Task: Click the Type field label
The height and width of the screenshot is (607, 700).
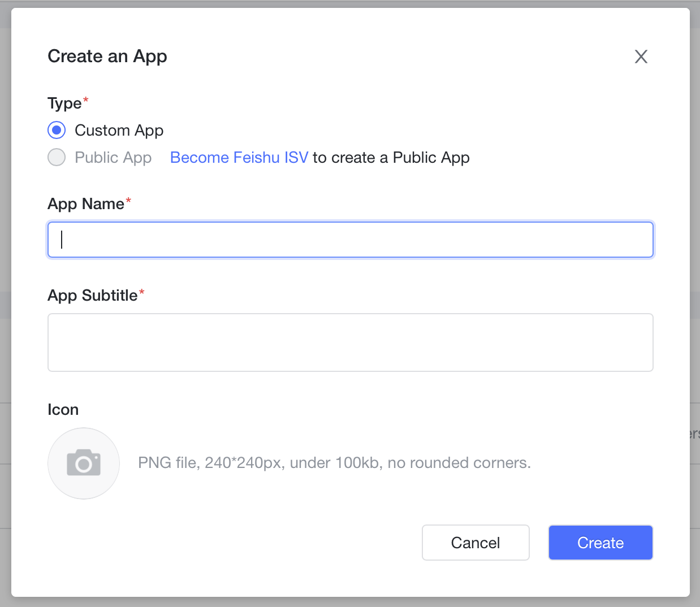Action: pos(64,103)
